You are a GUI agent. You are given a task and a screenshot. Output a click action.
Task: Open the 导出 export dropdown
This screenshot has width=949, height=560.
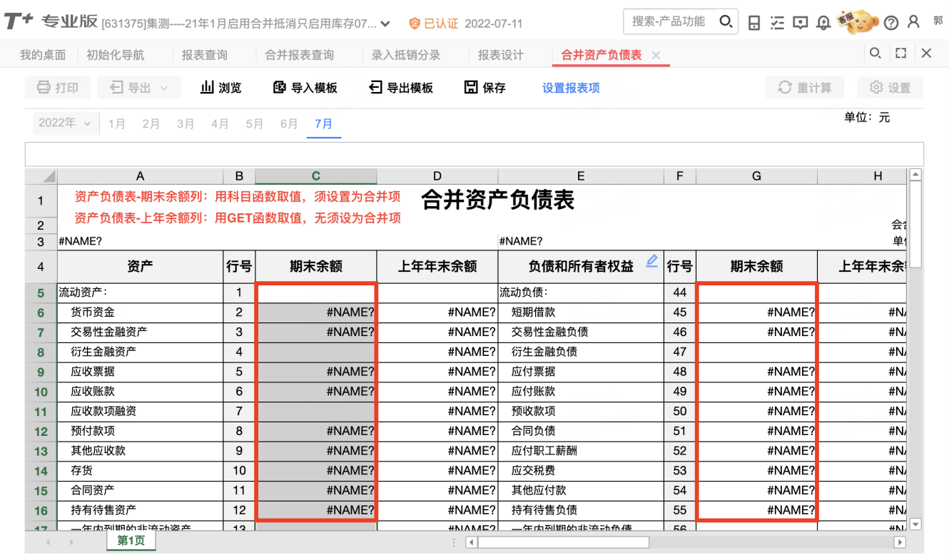click(x=139, y=88)
